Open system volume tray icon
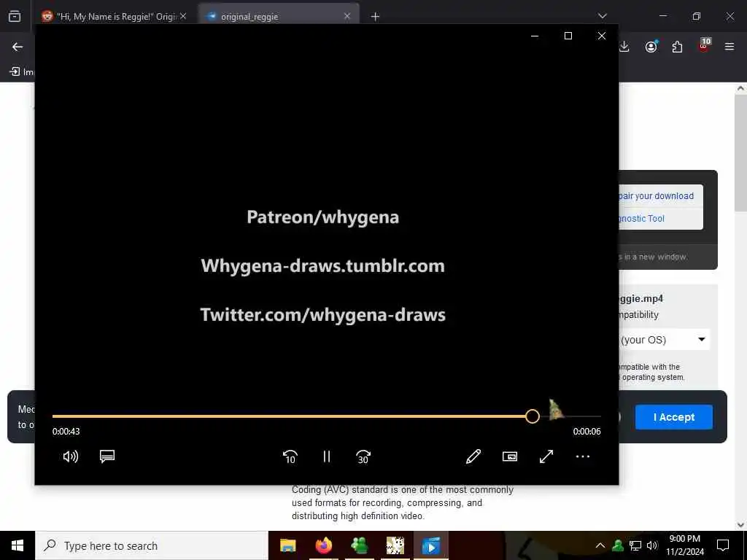The height and width of the screenshot is (560, 747). point(652,545)
